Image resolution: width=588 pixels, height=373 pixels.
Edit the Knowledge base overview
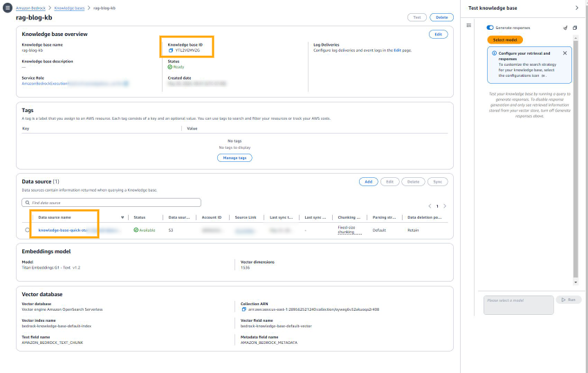438,35
